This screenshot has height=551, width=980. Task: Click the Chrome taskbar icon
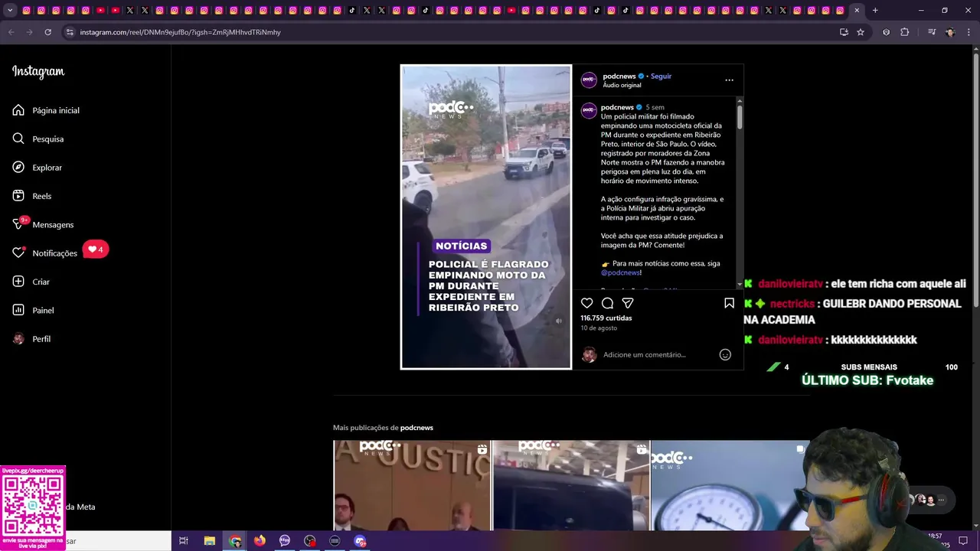pos(235,541)
